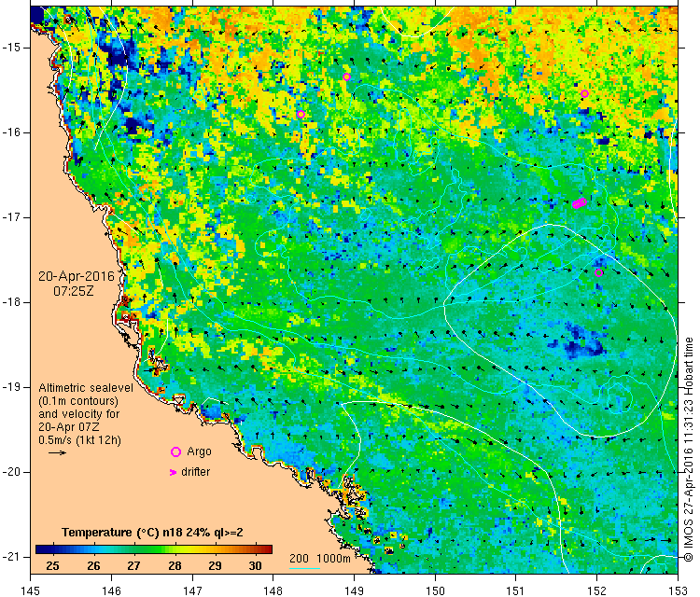The width and height of the screenshot is (700, 597).
Task: Click the longitude axis label '150'
Action: (435, 590)
